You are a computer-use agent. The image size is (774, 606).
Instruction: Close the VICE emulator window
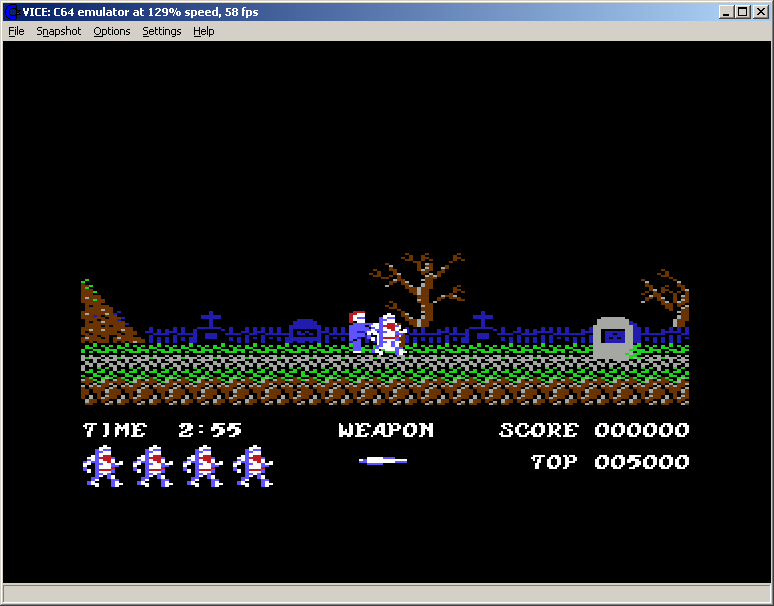[761, 12]
